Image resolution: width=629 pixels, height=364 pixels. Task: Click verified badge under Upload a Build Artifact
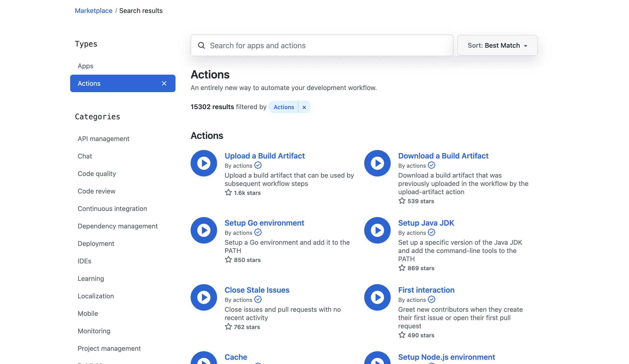[x=258, y=165]
